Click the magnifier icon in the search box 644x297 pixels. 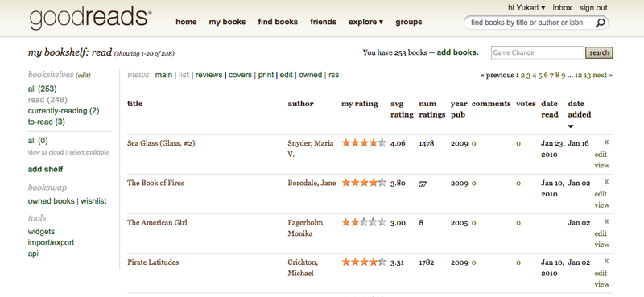pos(600,23)
